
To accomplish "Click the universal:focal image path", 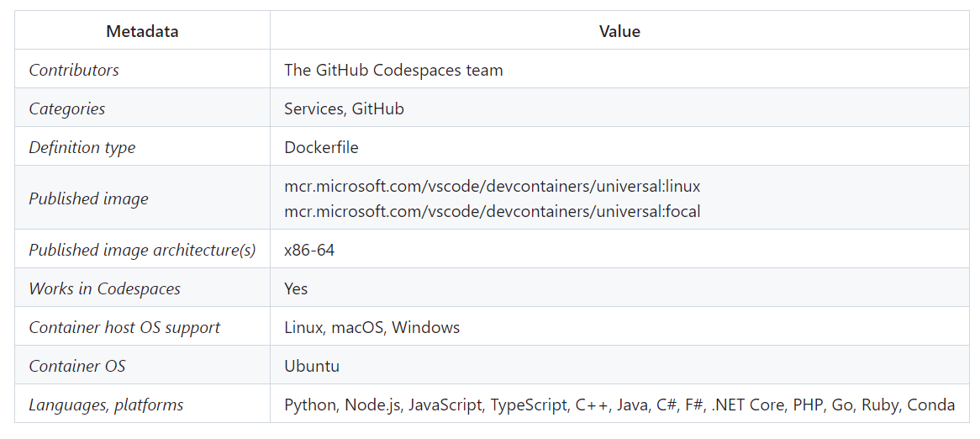I will point(492,211).
